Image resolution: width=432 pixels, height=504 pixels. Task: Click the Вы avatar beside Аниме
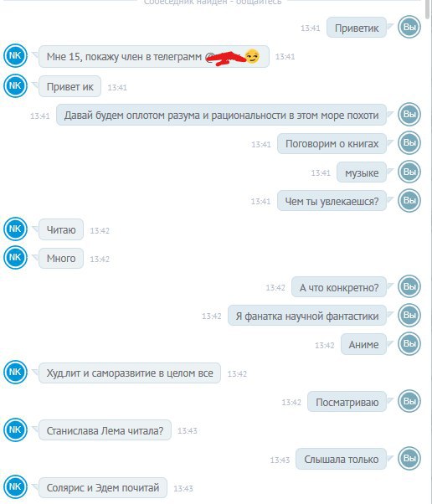[x=409, y=343]
